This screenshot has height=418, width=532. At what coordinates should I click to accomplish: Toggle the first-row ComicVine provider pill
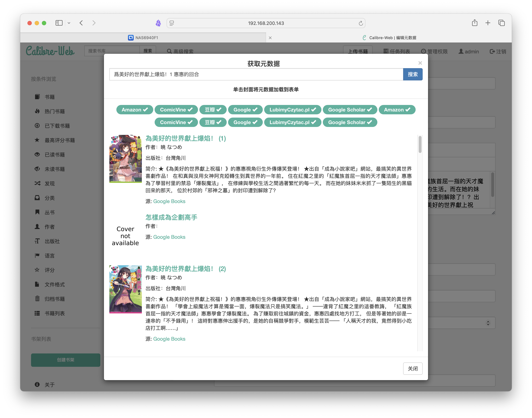click(x=176, y=110)
